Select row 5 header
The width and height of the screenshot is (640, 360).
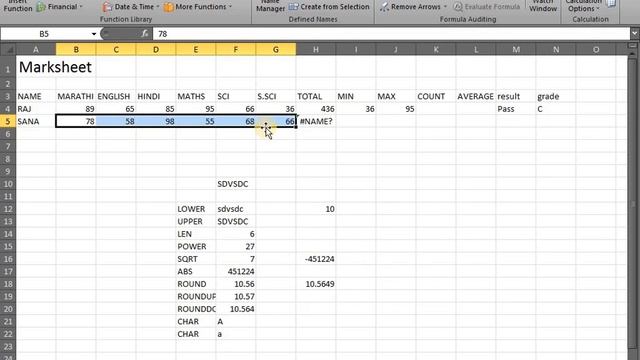coord(8,121)
